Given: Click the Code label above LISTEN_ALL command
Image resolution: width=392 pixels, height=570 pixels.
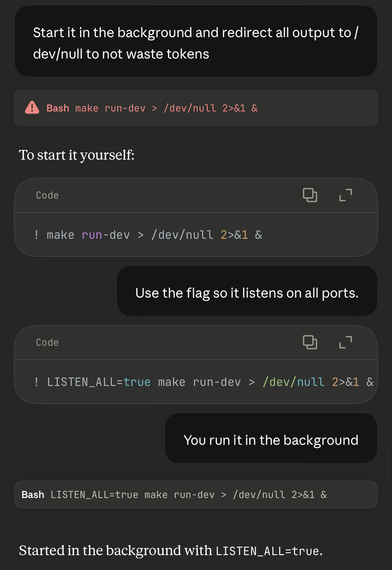Looking at the screenshot, I should (x=48, y=343).
